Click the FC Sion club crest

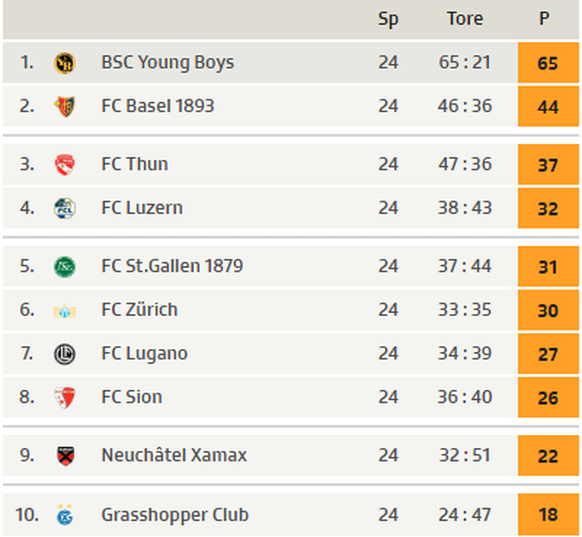tap(65, 397)
